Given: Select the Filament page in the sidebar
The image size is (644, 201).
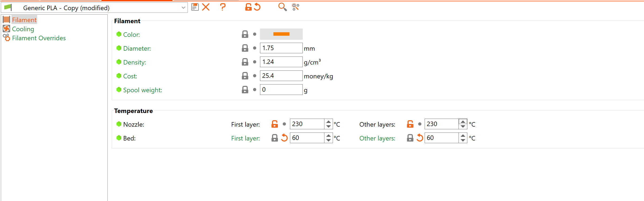Looking at the screenshot, I should tap(24, 20).
